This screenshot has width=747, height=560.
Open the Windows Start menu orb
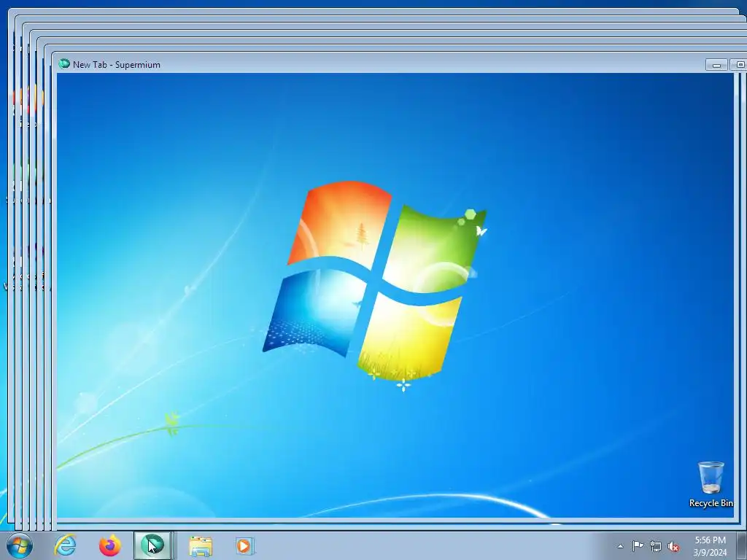point(20,545)
